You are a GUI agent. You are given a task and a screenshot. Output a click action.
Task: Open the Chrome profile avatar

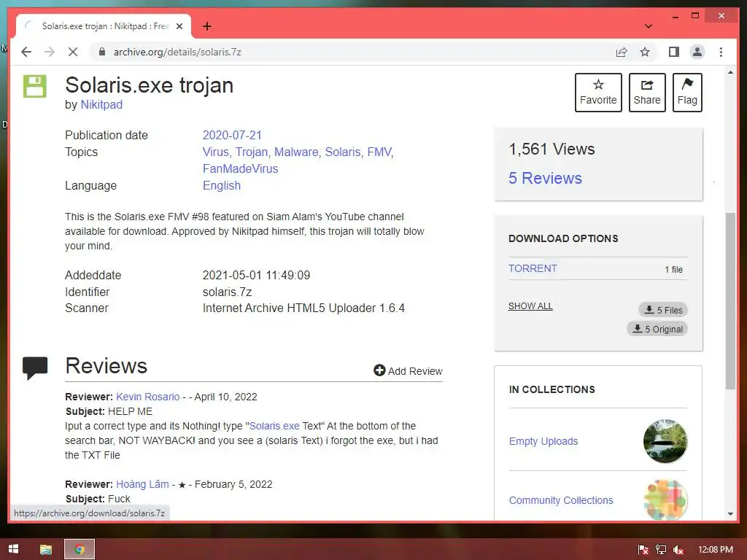point(697,52)
